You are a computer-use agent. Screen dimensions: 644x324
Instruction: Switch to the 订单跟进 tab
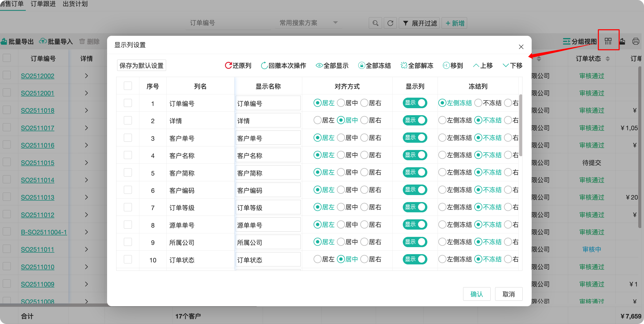click(x=43, y=4)
